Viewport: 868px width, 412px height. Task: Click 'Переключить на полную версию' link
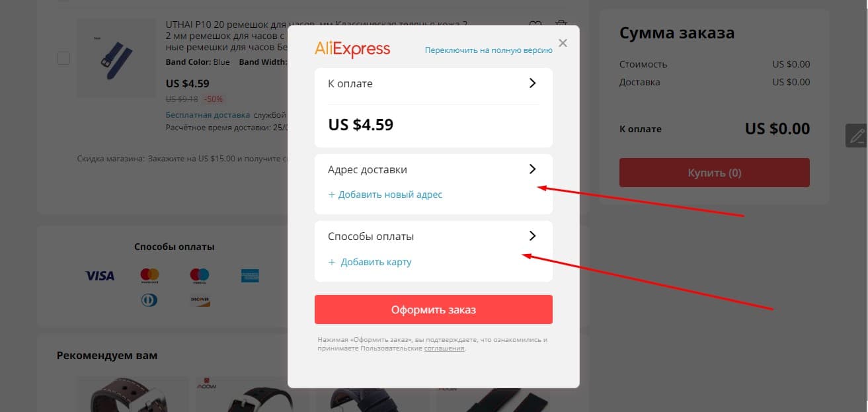point(489,50)
